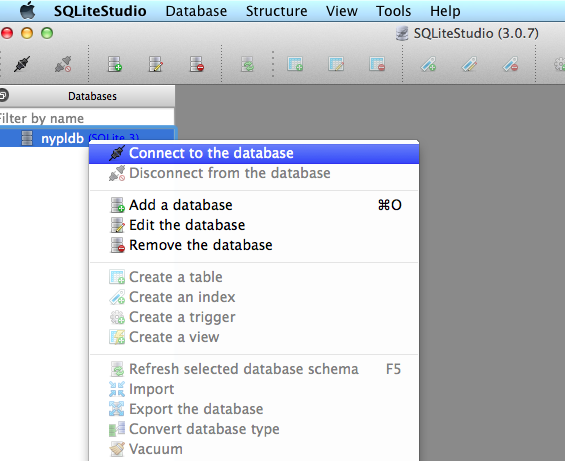Select Vacuum from context menu

coord(254,449)
